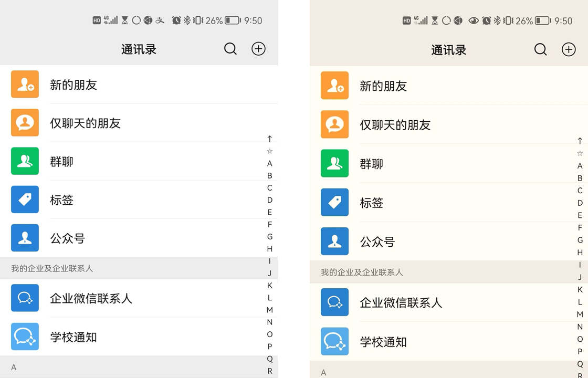Select 企业微信联系人 label on the white-background list
Image resolution: width=588 pixels, height=378 pixels.
(91, 299)
